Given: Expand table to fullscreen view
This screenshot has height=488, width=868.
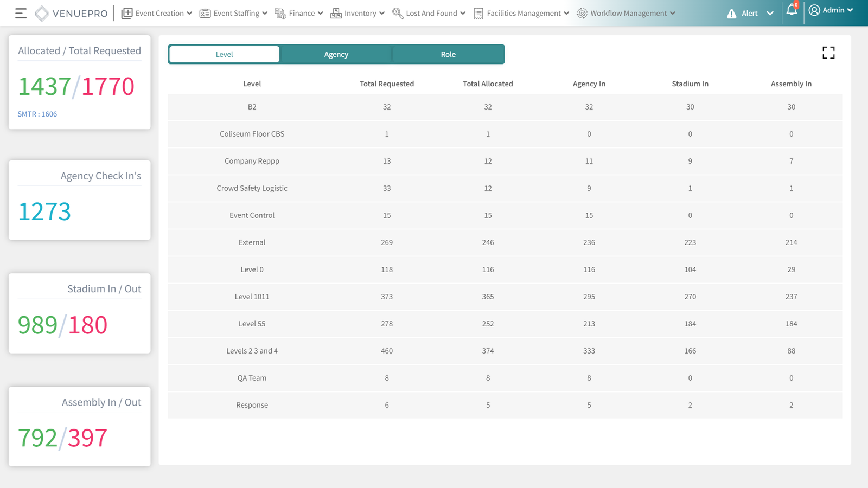Looking at the screenshot, I should point(828,53).
